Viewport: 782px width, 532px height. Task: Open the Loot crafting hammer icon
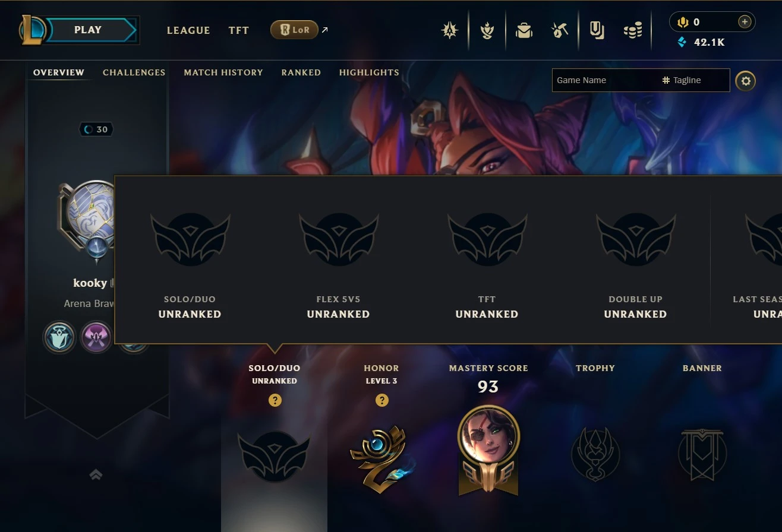tap(560, 30)
